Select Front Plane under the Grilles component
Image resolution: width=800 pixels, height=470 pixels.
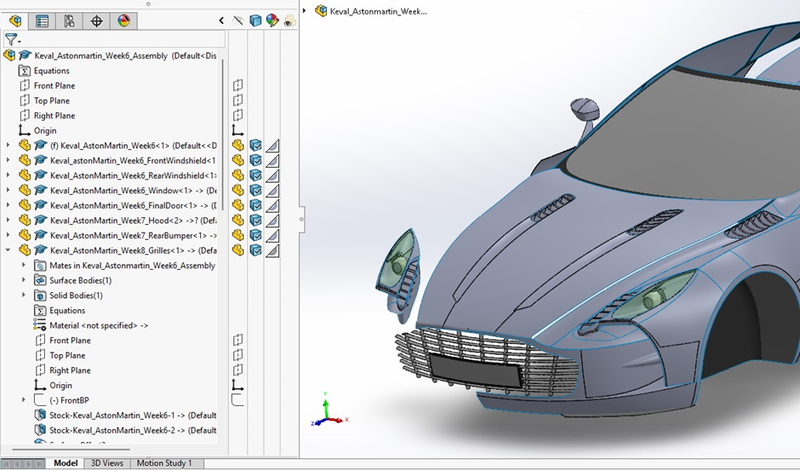coord(70,340)
